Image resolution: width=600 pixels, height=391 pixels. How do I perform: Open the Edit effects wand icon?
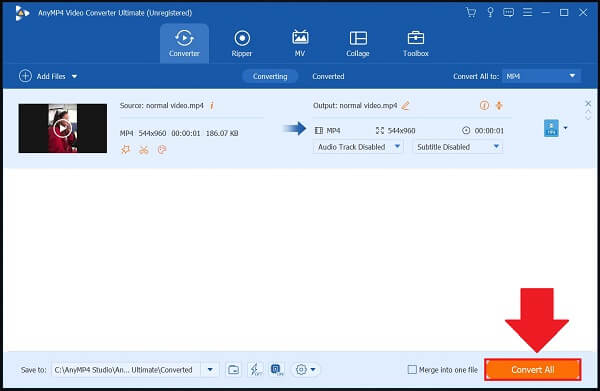pos(125,150)
